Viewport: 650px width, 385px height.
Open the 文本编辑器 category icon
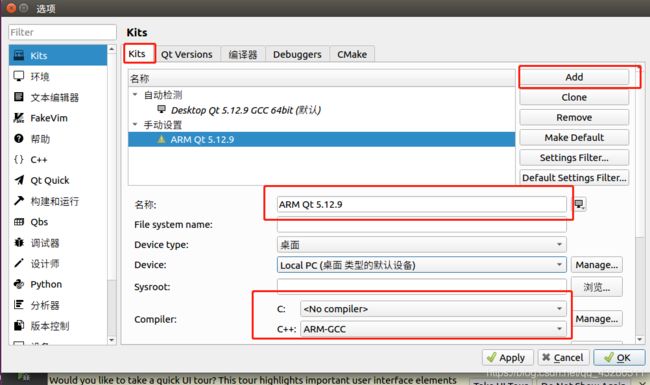pyautogui.click(x=19, y=97)
